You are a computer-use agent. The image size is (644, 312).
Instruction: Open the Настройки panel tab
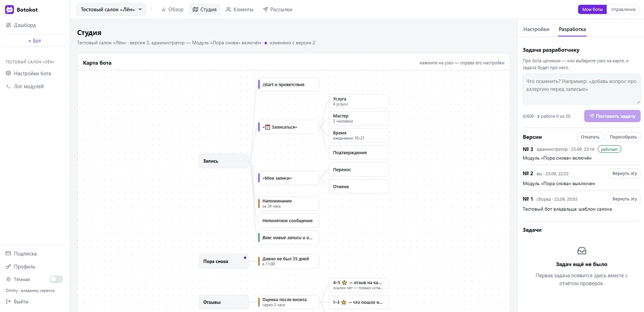pyautogui.click(x=536, y=29)
